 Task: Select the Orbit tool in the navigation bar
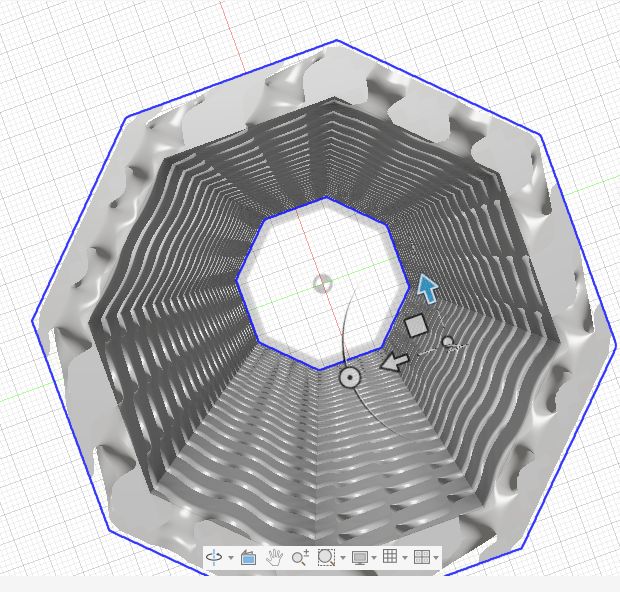(x=214, y=557)
